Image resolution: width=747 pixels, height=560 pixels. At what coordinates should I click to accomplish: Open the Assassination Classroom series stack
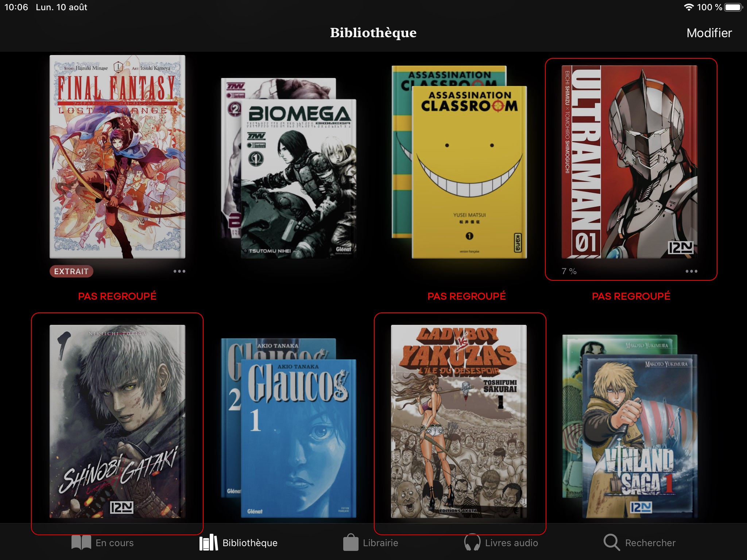click(x=459, y=162)
